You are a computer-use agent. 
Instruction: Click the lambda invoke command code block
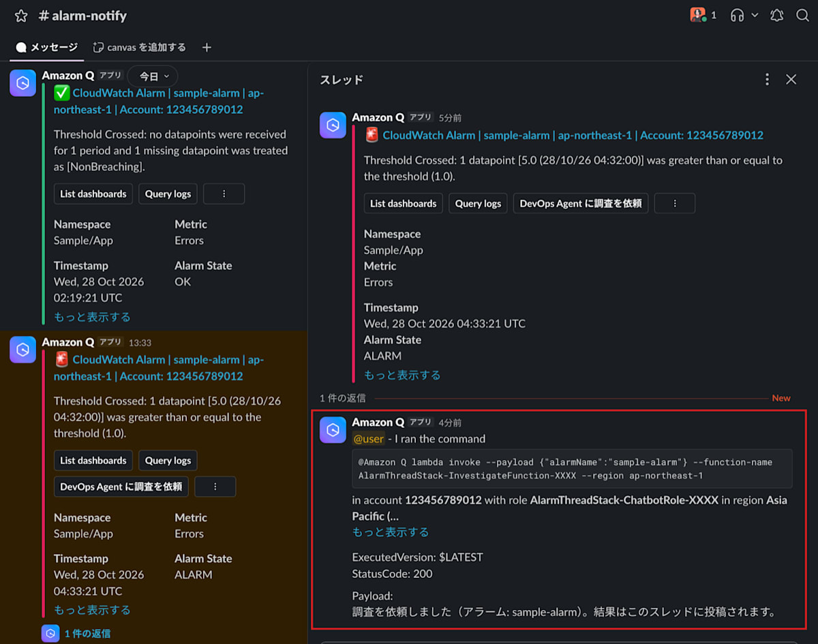[572, 469]
